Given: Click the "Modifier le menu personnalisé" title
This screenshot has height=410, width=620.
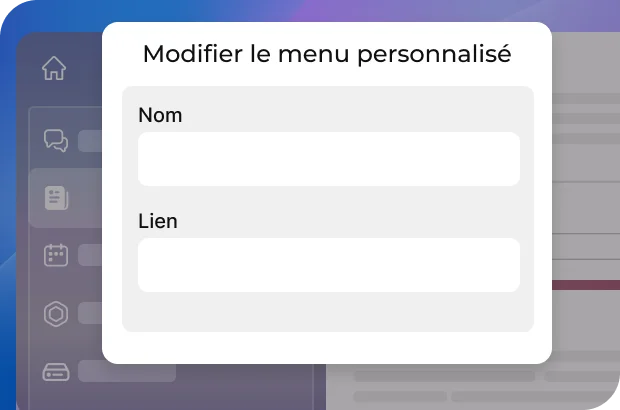Looking at the screenshot, I should pos(327,54).
